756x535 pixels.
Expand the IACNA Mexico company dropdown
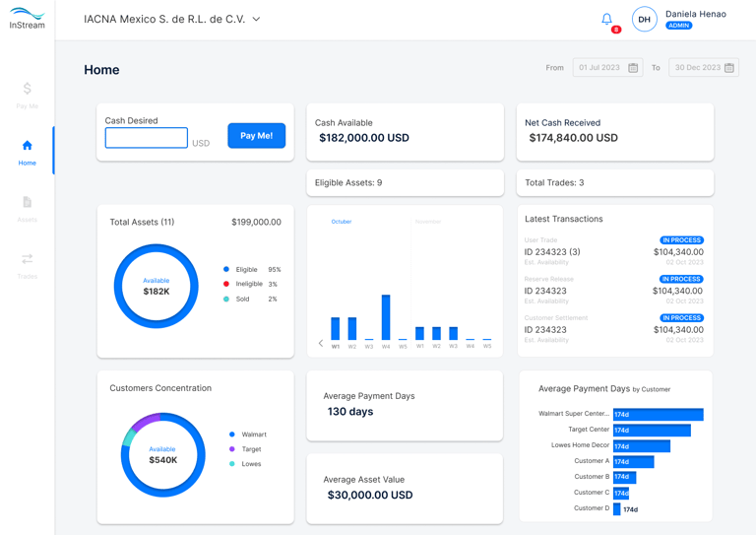coord(257,20)
